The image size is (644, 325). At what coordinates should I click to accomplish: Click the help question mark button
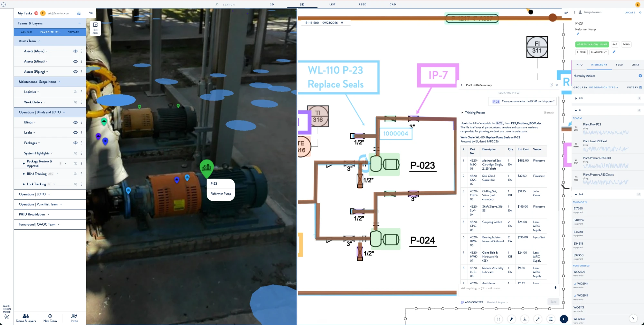click(x=633, y=319)
